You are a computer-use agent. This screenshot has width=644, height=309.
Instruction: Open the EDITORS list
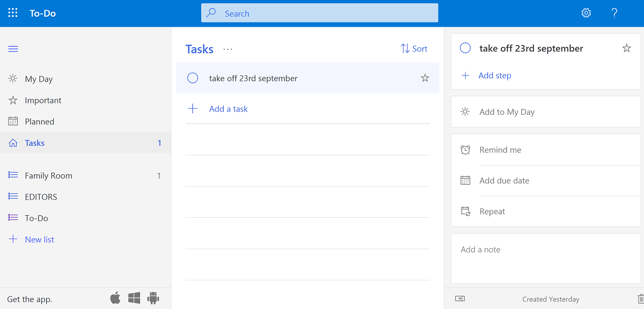coord(85,197)
